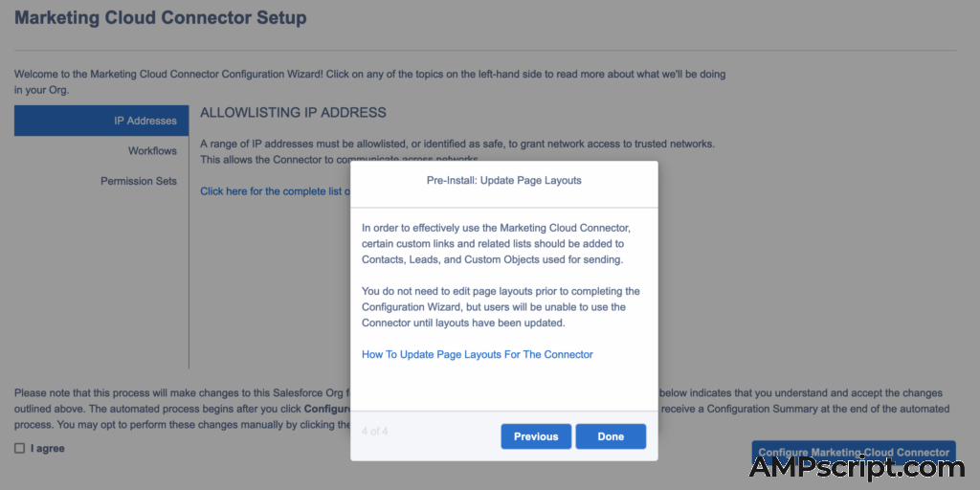Image resolution: width=980 pixels, height=490 pixels.
Task: Open How To Update Page Layouts link
Action: coord(477,354)
